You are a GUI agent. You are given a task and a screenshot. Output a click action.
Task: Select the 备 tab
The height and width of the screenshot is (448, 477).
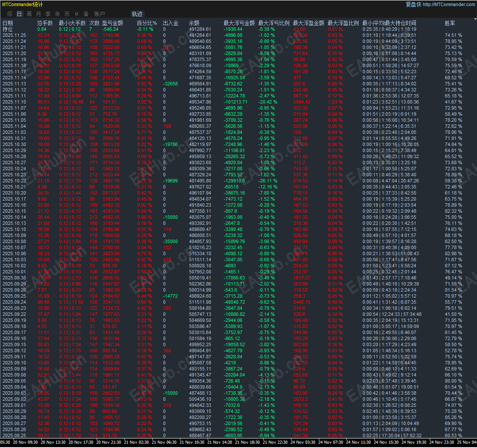[86, 14]
